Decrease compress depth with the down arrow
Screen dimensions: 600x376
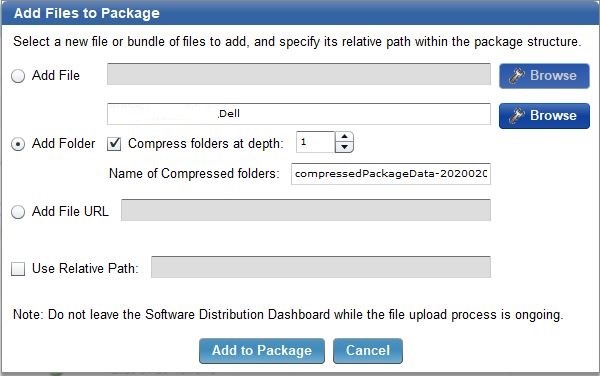[x=344, y=147]
